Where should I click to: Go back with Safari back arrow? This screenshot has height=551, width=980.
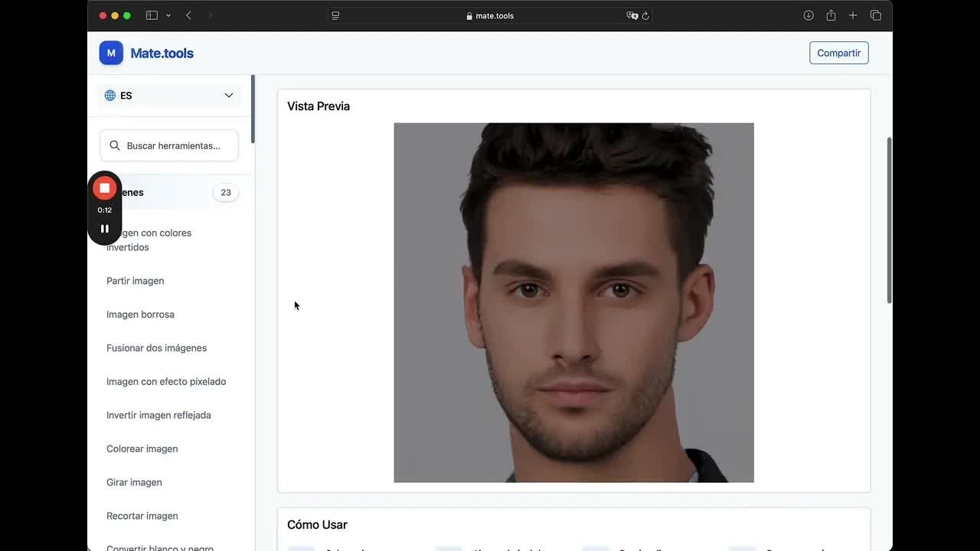point(188,15)
